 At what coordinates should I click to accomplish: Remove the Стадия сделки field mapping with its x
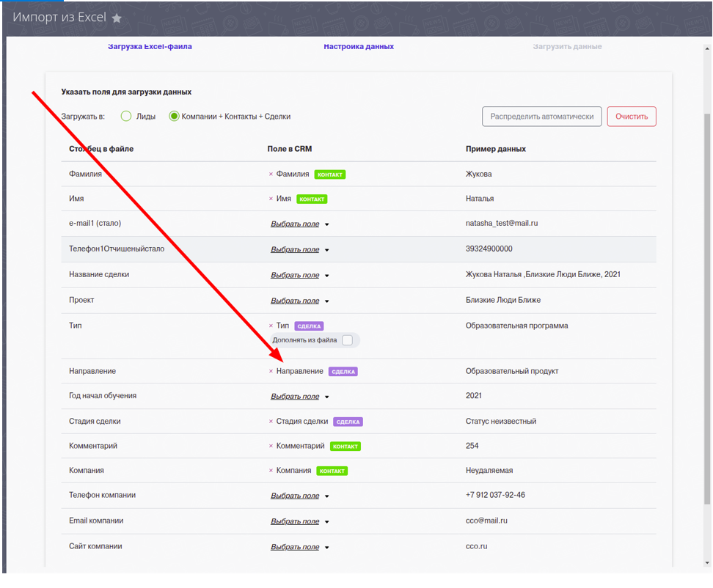tap(271, 422)
